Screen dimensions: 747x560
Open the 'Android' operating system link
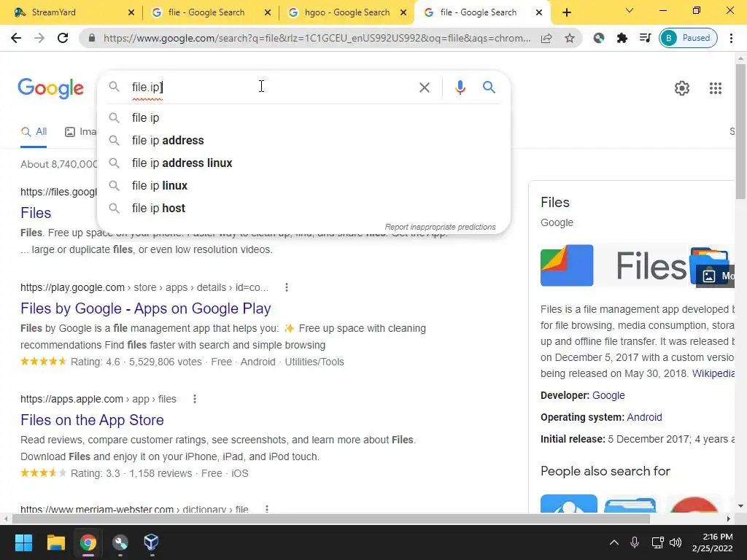tap(644, 417)
